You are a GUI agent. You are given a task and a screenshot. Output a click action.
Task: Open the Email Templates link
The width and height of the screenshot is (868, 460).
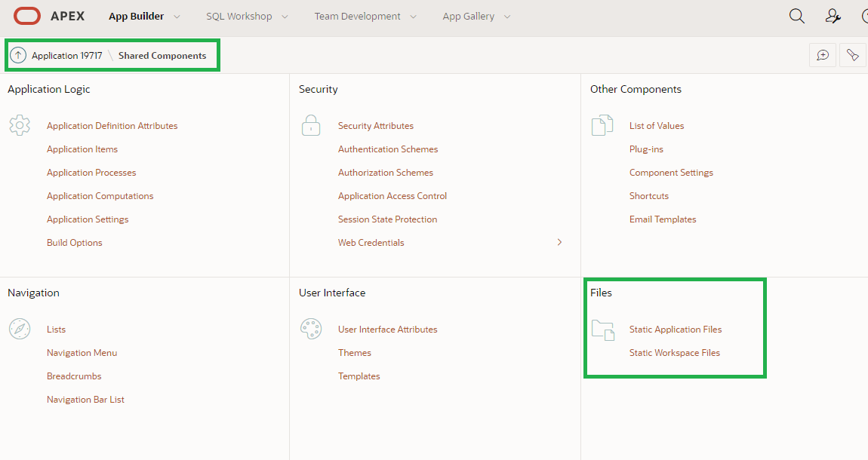pyautogui.click(x=663, y=219)
